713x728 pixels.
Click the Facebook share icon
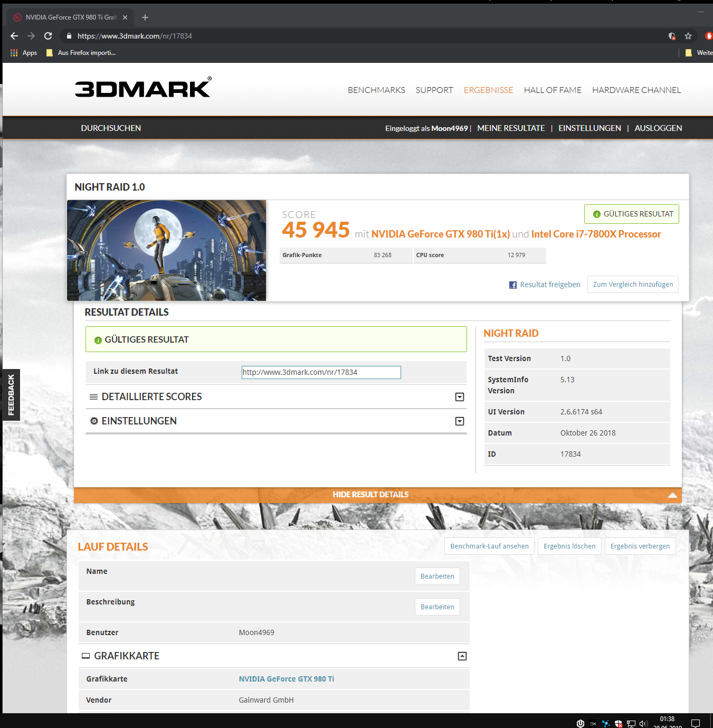click(x=513, y=285)
